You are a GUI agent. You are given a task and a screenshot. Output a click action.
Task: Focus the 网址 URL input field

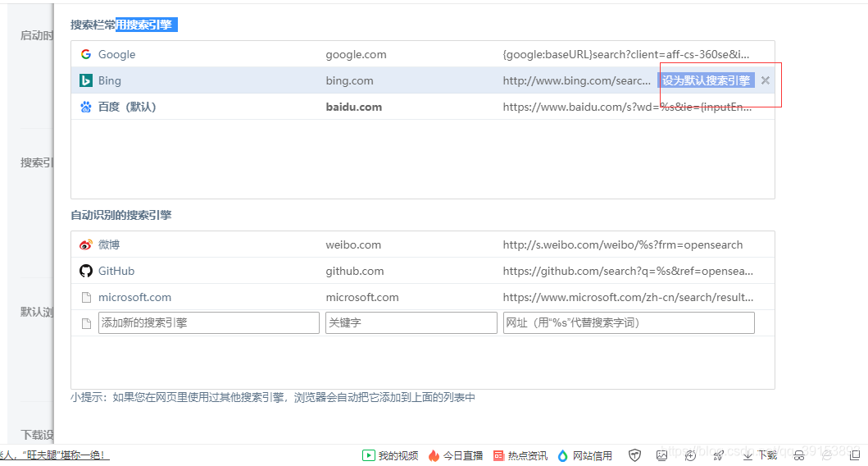629,323
